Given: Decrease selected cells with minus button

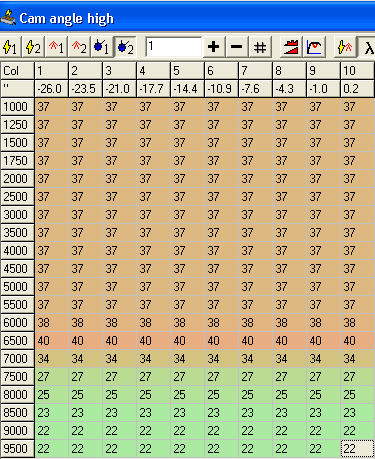Looking at the screenshot, I should pyautogui.click(x=237, y=47).
